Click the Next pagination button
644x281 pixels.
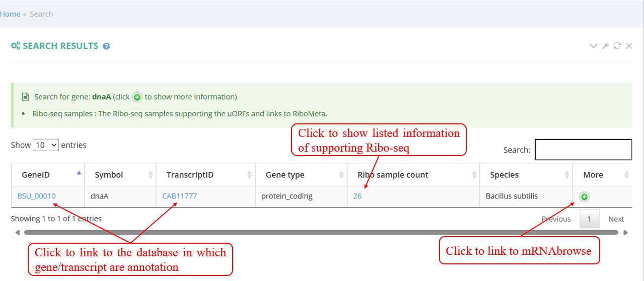click(x=616, y=219)
